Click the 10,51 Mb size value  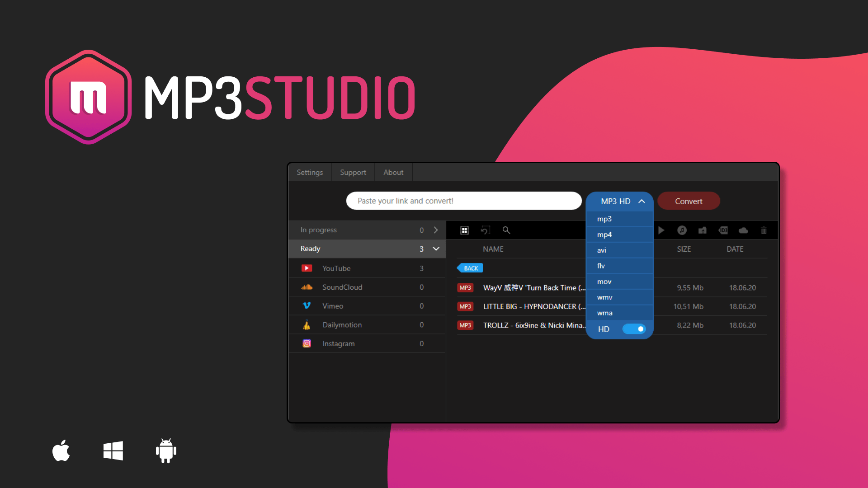[x=689, y=306]
